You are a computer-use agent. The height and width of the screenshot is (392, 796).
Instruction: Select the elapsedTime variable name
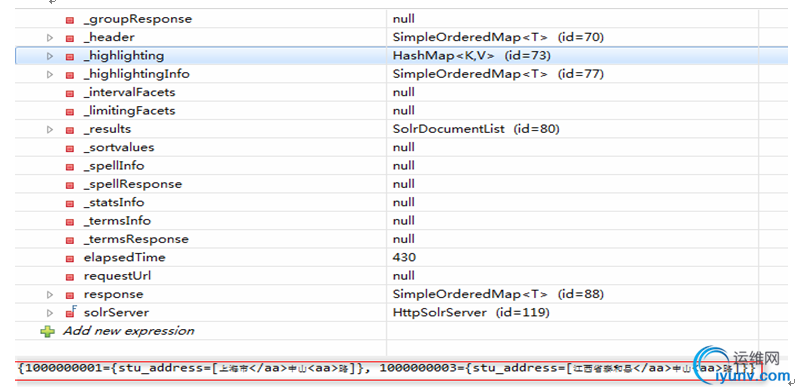[x=124, y=257]
